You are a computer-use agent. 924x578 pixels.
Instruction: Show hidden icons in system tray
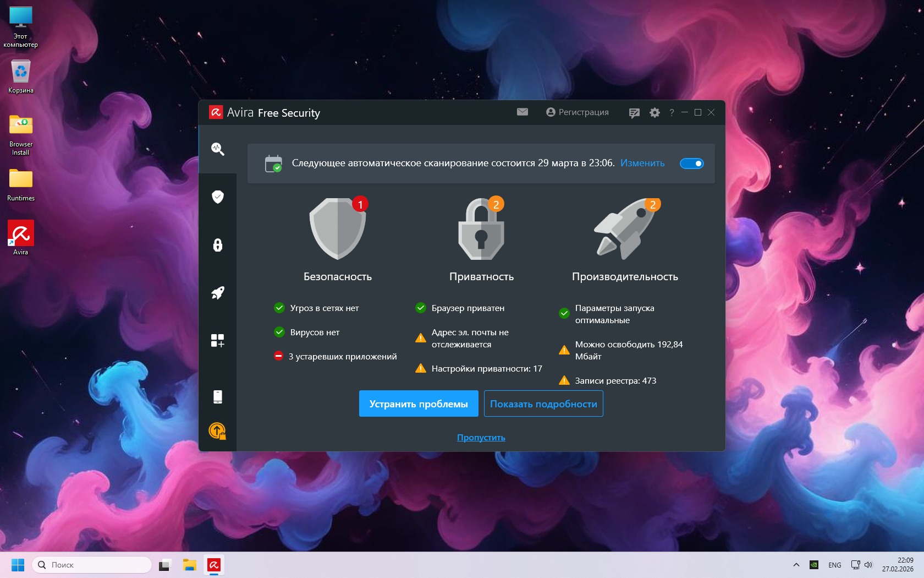pos(796,565)
